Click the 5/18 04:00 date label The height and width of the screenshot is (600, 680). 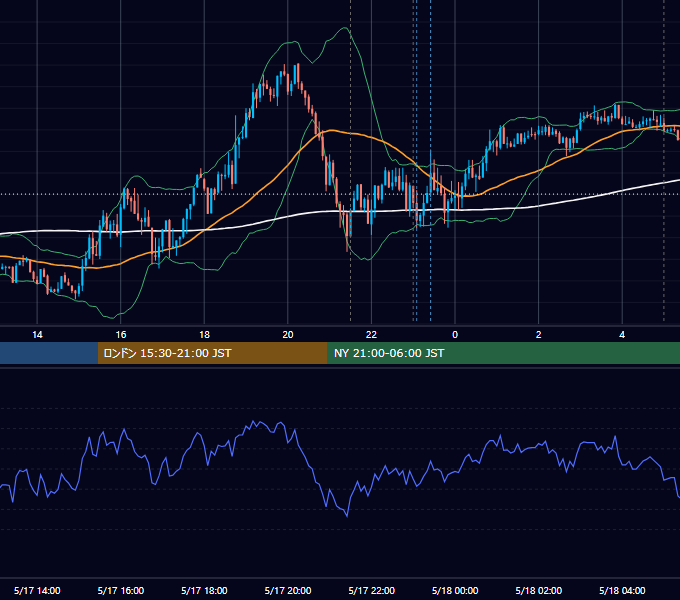622,590
